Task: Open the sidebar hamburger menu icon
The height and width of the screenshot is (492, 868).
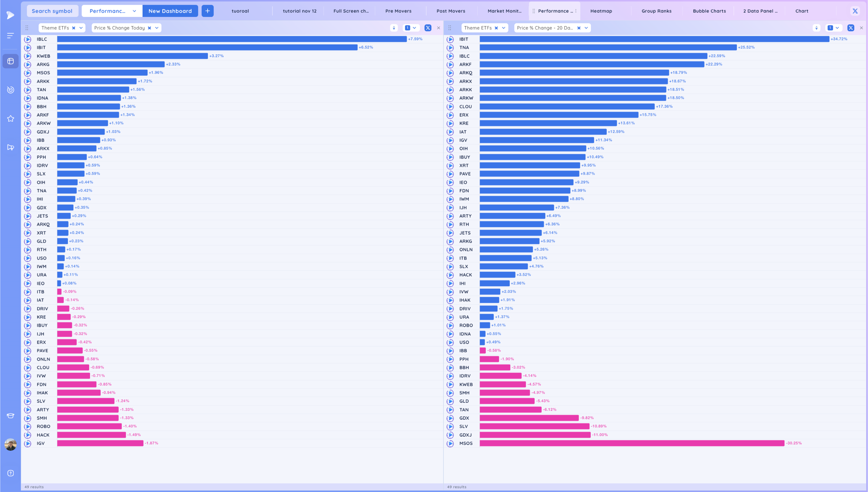Action: (x=10, y=35)
